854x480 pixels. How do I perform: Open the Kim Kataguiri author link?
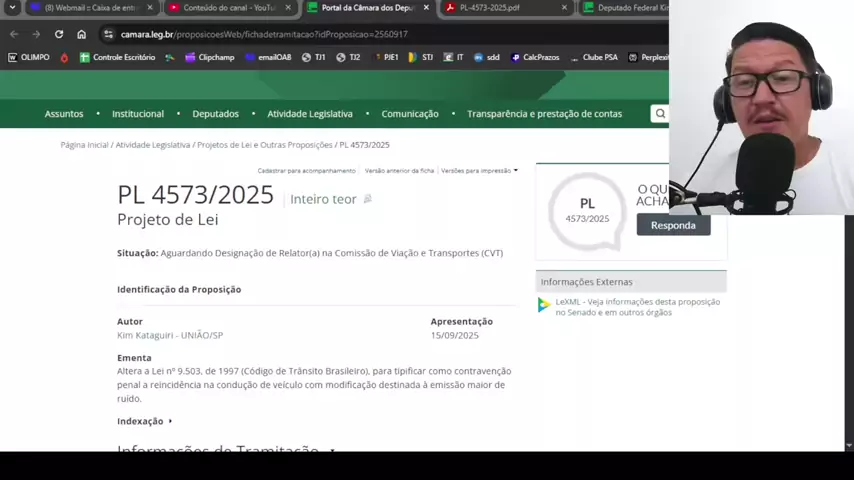[x=169, y=335]
